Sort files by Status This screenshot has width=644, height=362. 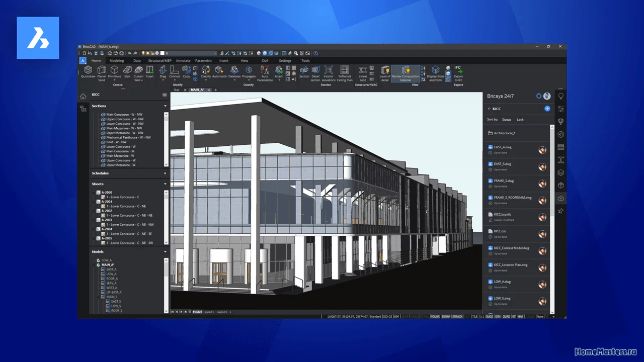click(506, 120)
